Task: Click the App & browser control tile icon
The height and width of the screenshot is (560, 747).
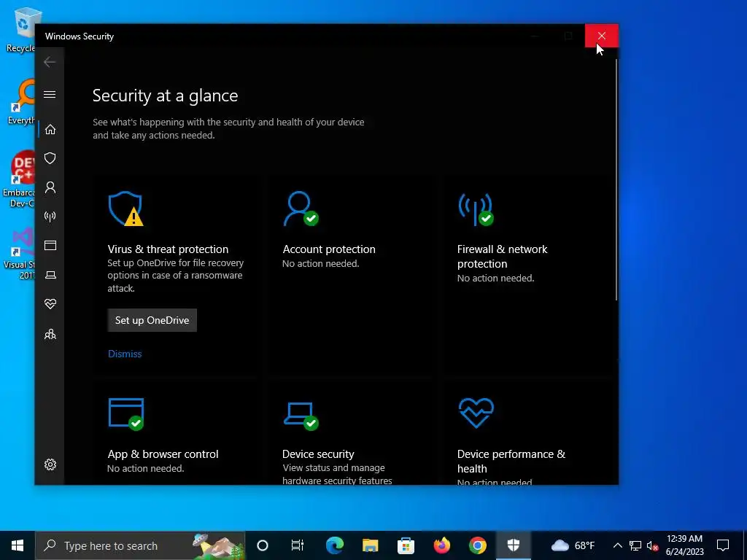Action: [126, 414]
